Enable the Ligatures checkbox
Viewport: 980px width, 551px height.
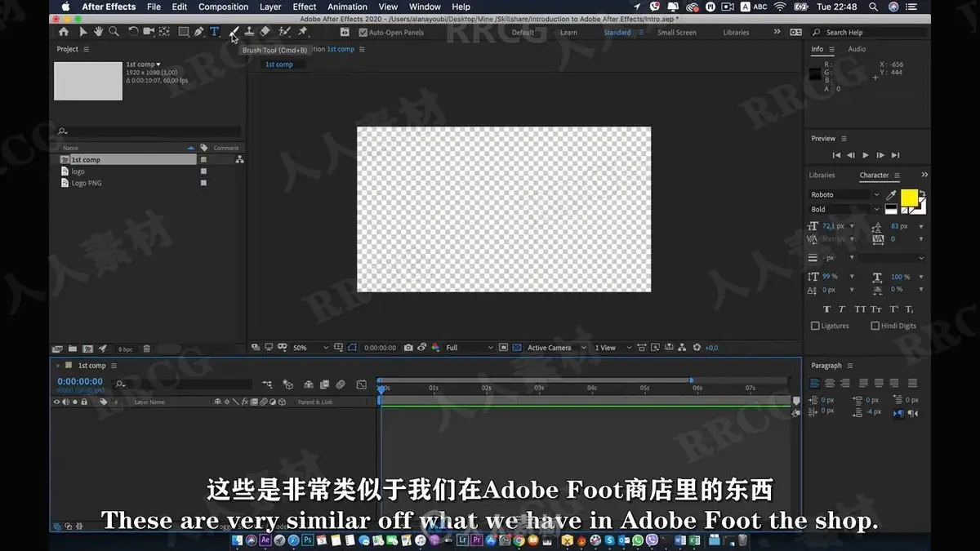(x=815, y=326)
